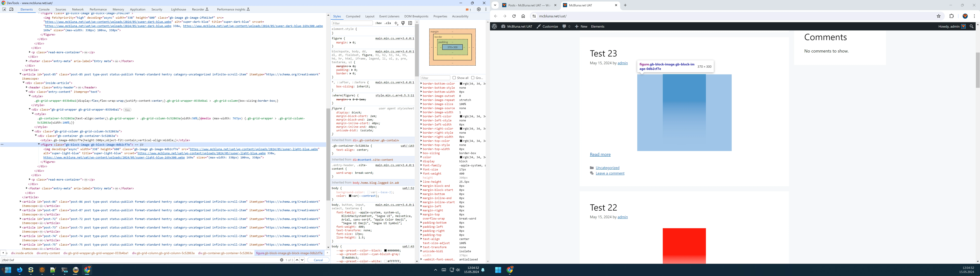Check the Group computed properties box
Screen dimensions: 980x276
[x=473, y=78]
